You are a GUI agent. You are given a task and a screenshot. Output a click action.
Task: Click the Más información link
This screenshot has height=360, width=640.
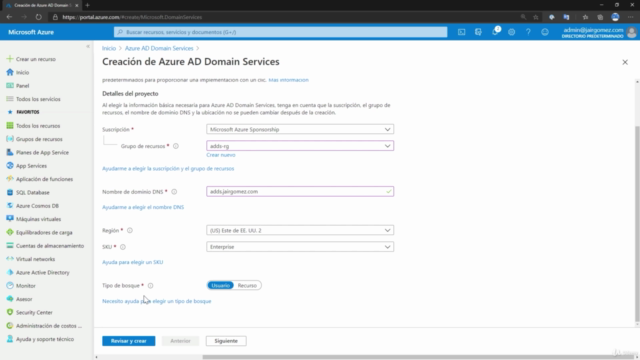tap(289, 80)
